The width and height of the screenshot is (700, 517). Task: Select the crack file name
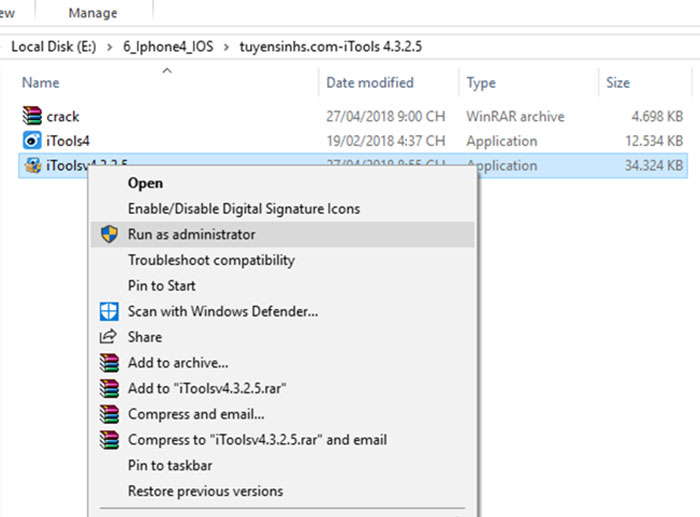pyautogui.click(x=63, y=117)
